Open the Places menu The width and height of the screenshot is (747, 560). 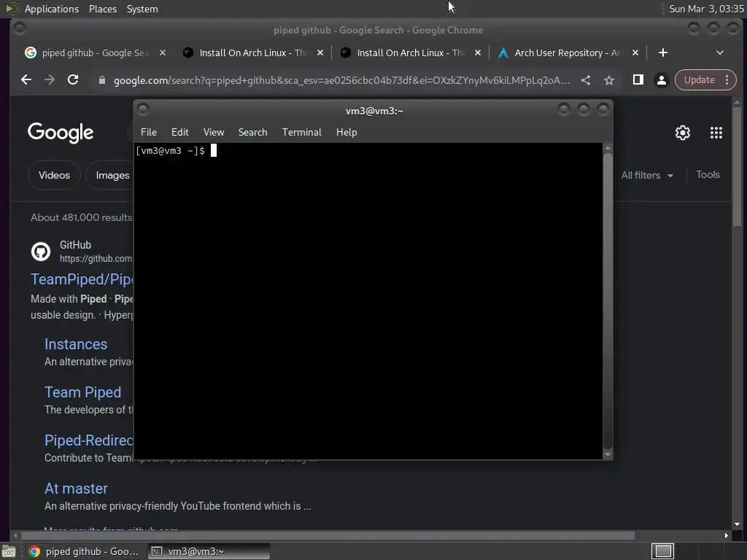[103, 9]
